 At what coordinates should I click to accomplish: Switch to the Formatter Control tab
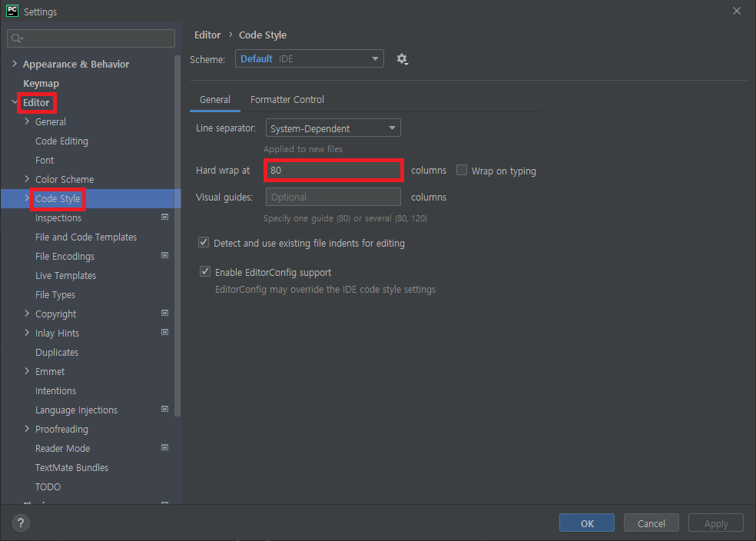click(x=287, y=100)
